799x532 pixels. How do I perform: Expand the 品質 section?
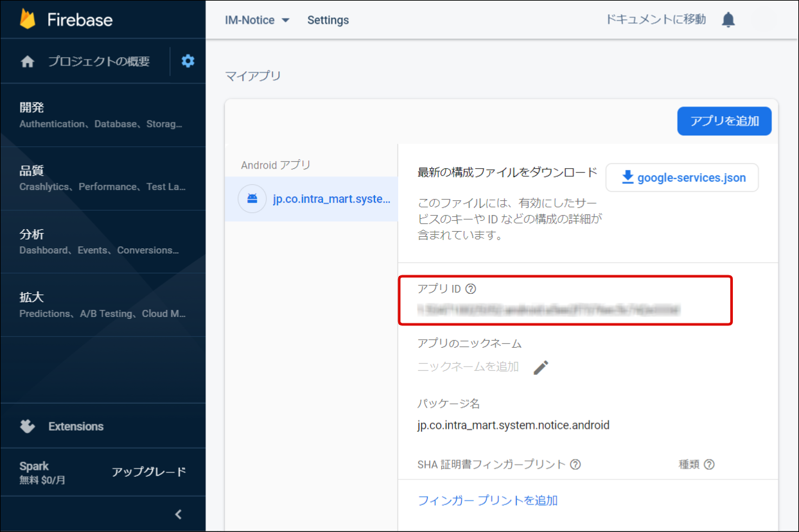click(x=103, y=178)
